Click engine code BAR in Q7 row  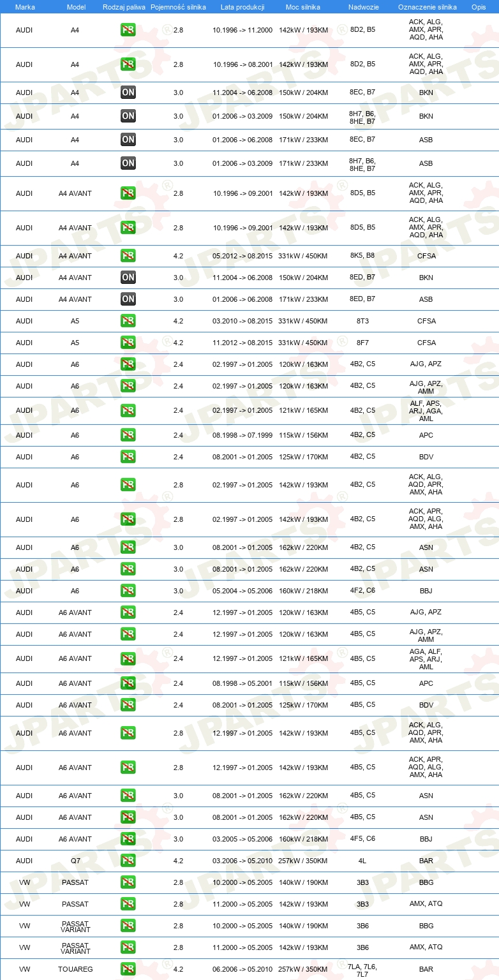(426, 861)
